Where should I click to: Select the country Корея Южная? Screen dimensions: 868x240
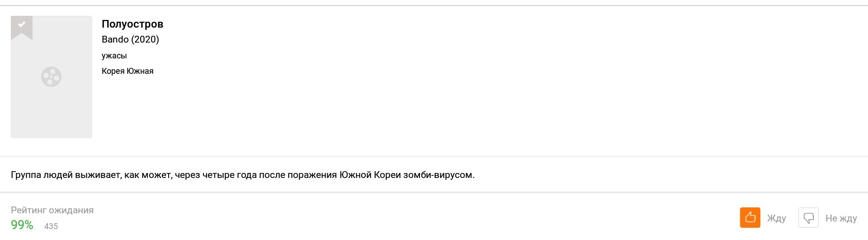127,71
